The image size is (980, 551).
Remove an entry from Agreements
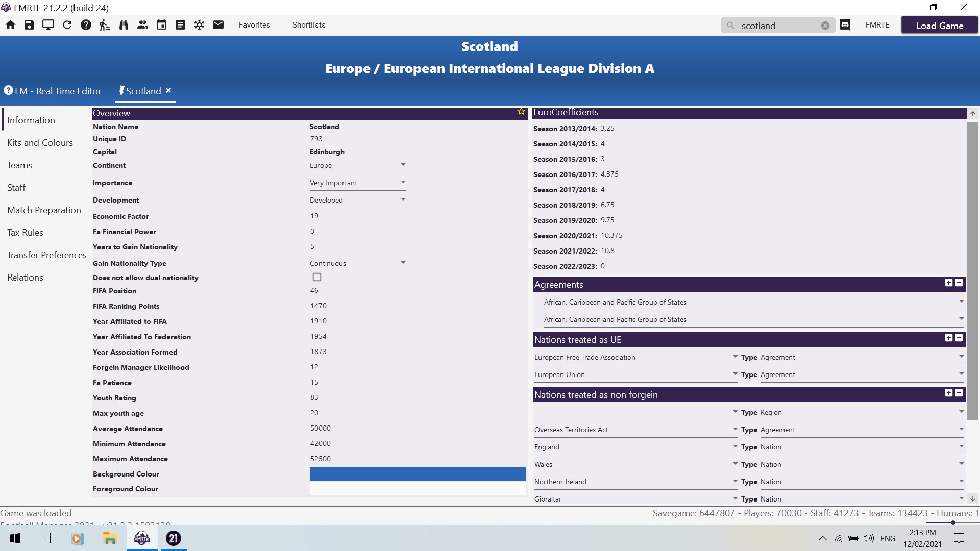click(x=959, y=283)
